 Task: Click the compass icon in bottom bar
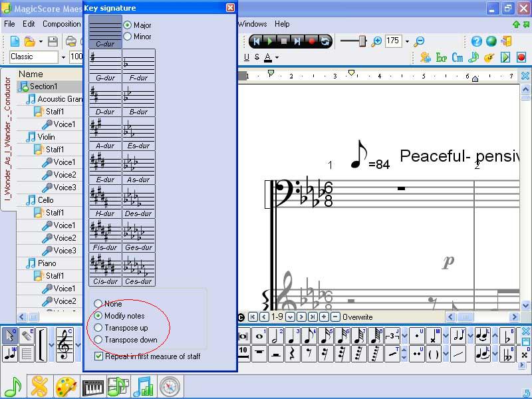point(170,386)
